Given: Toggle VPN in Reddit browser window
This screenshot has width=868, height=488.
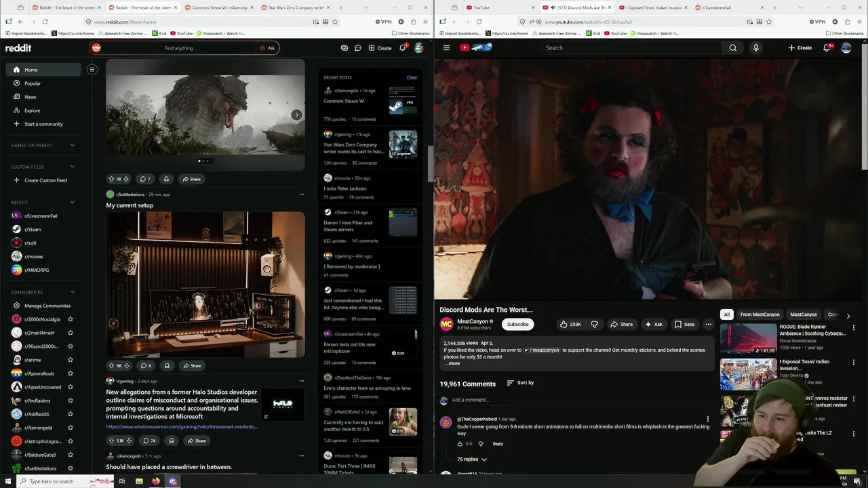Looking at the screenshot, I should point(383,22).
